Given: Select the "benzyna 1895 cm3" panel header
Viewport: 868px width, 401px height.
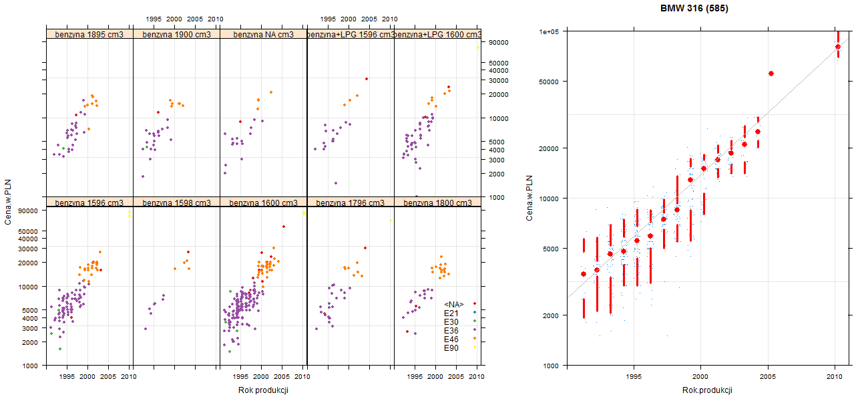Looking at the screenshot, I should (x=89, y=34).
